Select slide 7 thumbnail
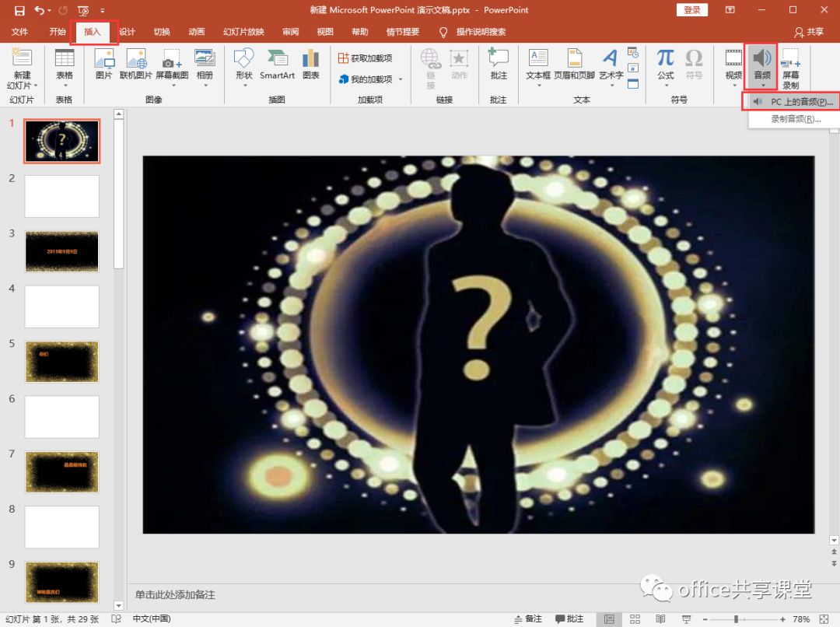 [x=62, y=472]
